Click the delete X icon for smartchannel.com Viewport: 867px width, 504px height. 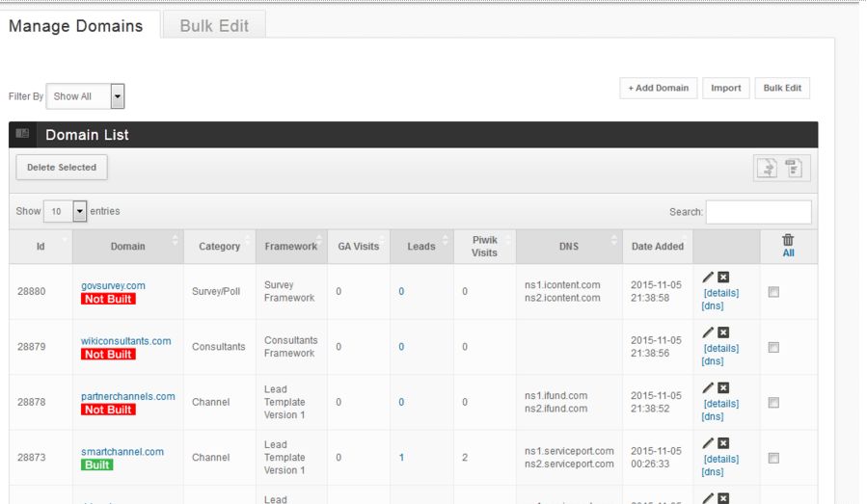coord(723,442)
